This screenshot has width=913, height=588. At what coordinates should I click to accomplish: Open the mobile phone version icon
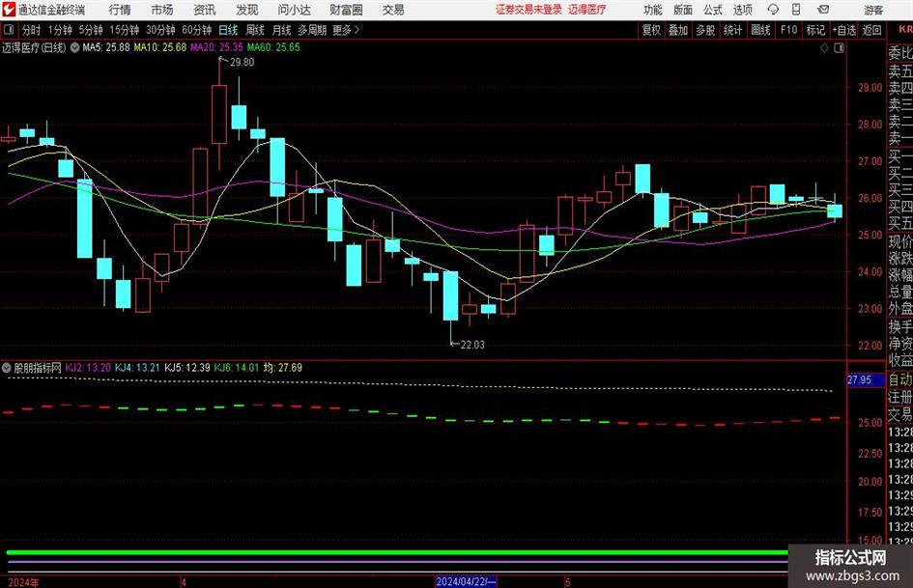tap(796, 10)
